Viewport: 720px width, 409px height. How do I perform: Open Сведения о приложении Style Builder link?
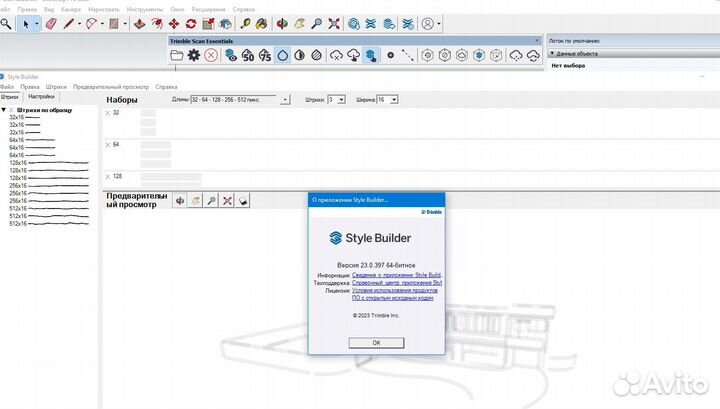click(397, 275)
